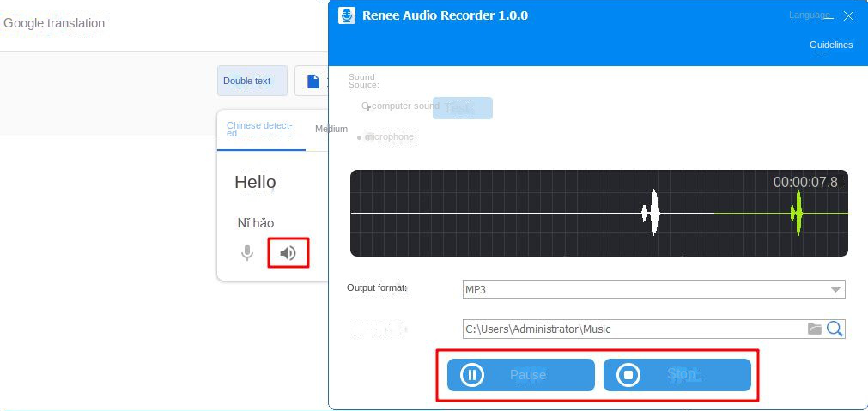Click the green waveform in recording display
Image resolution: width=868 pixels, height=411 pixels.
798,213
